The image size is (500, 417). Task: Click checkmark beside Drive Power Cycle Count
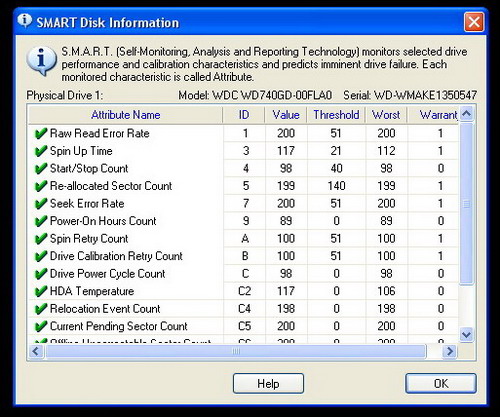[x=41, y=274]
